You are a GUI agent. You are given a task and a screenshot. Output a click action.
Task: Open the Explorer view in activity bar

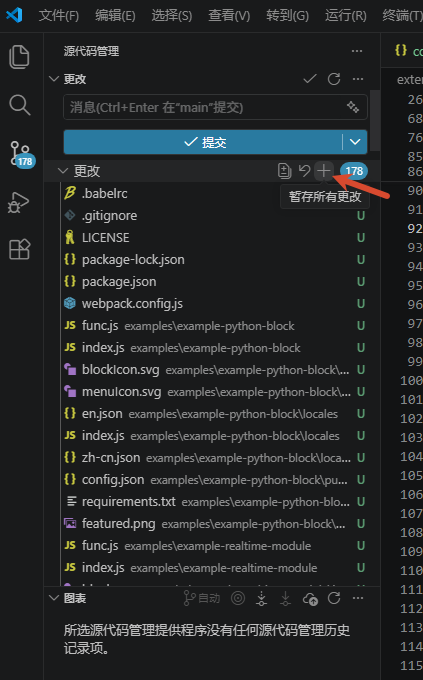tap(20, 57)
